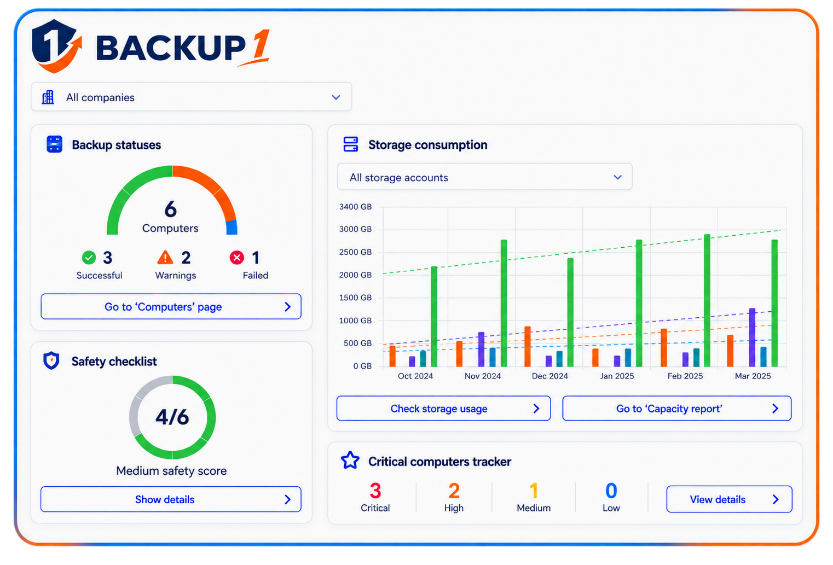Click arrow on Capacity report button
The width and height of the screenshot is (833, 565).
775,408
